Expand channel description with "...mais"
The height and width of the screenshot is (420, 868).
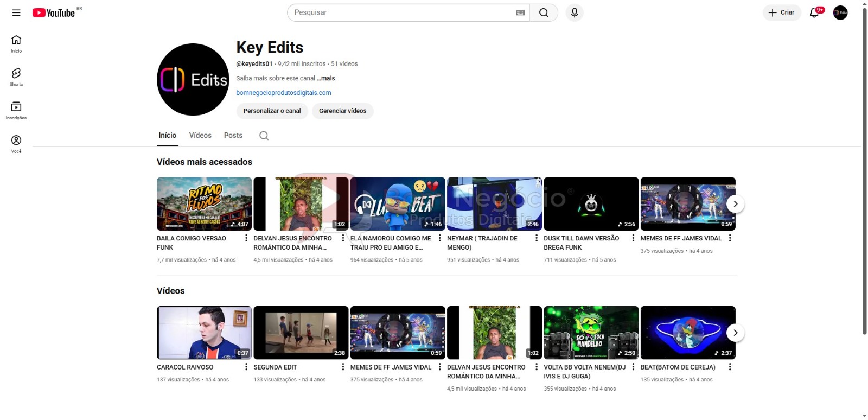point(326,78)
